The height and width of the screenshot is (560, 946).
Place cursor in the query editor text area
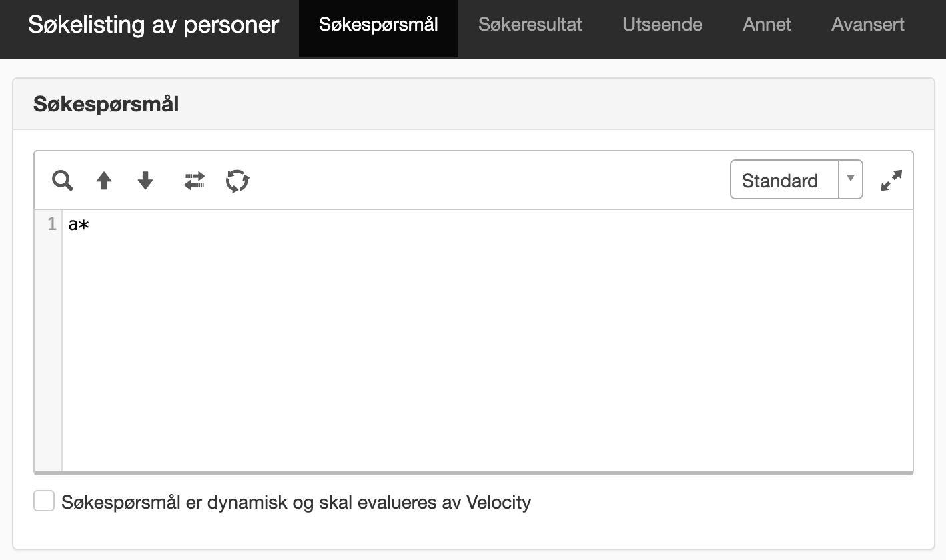[x=487, y=340]
